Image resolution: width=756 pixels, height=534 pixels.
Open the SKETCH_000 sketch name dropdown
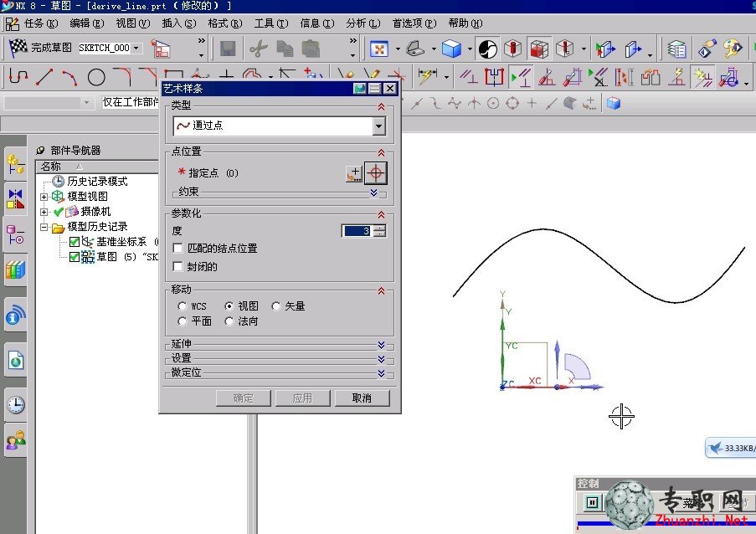pyautogui.click(x=136, y=48)
